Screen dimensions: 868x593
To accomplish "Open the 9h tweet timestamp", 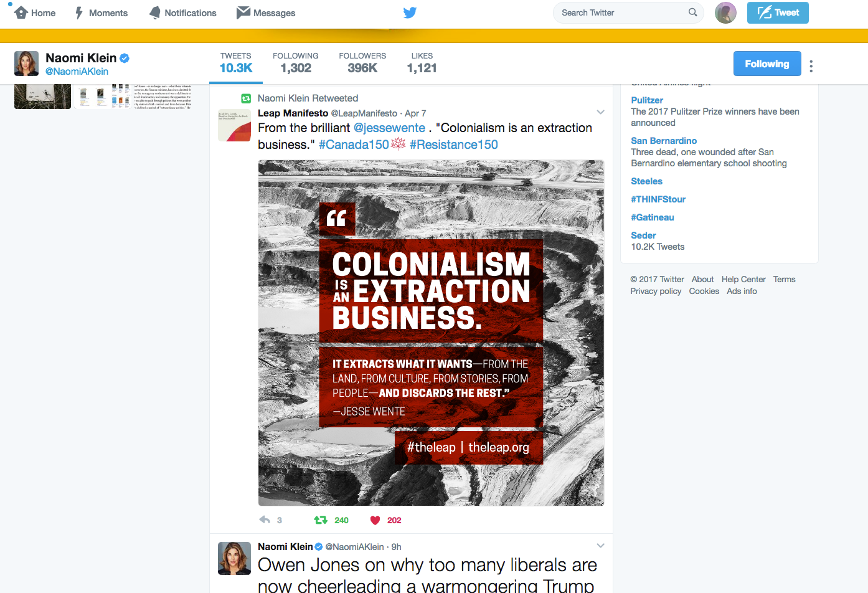I will point(396,547).
